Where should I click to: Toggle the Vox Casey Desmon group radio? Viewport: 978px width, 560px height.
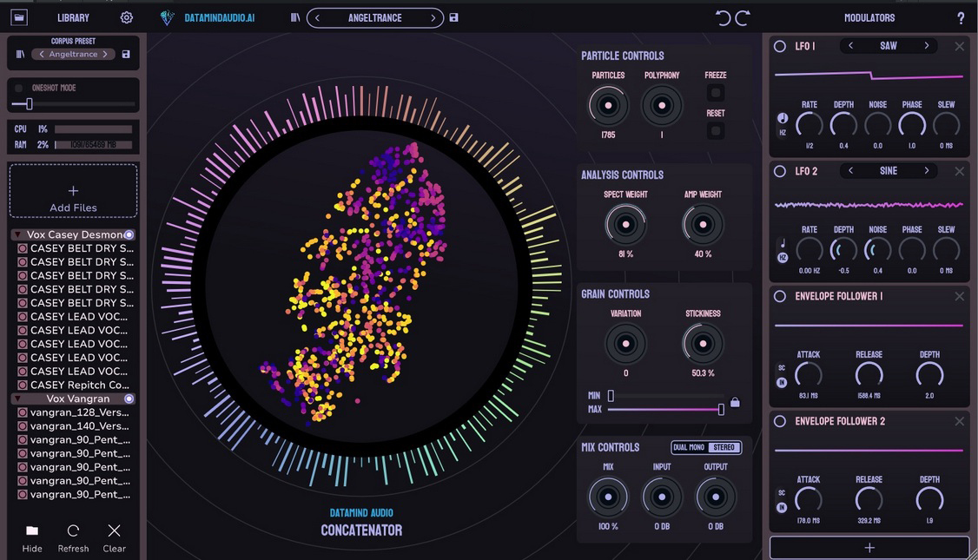coord(129,234)
